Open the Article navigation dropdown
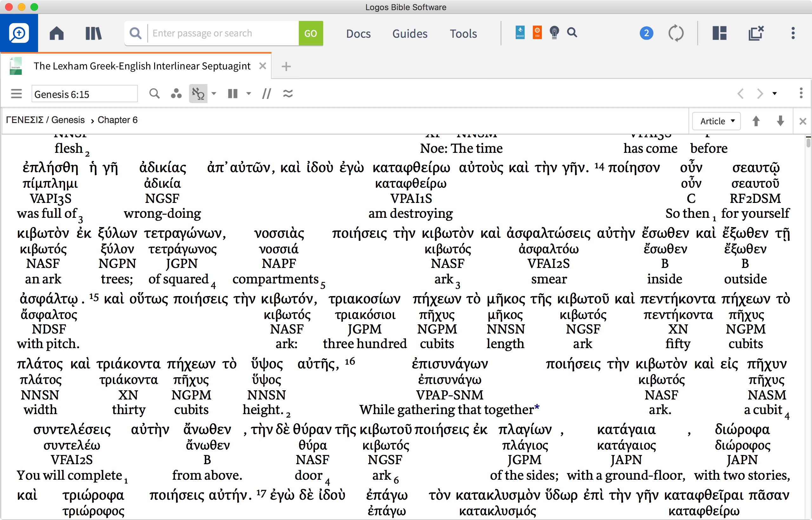The width and height of the screenshot is (812, 520). pyautogui.click(x=717, y=121)
